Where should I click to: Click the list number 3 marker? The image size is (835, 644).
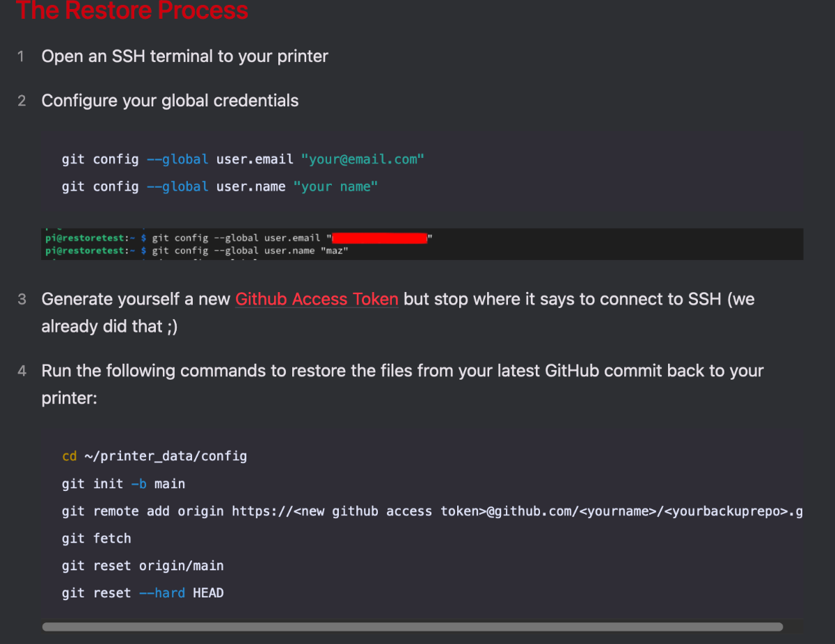[x=22, y=299]
